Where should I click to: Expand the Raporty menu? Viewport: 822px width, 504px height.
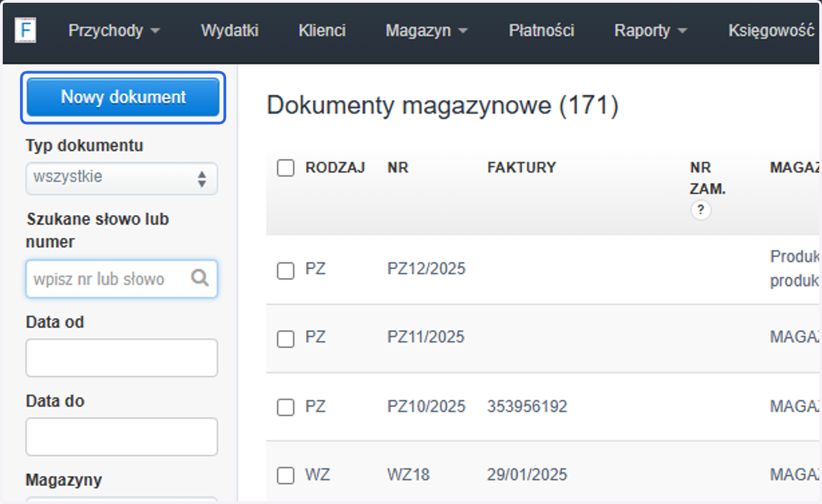pos(651,31)
